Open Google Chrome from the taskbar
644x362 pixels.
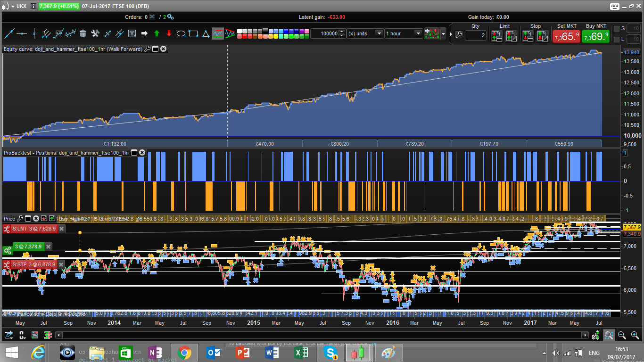click(184, 353)
